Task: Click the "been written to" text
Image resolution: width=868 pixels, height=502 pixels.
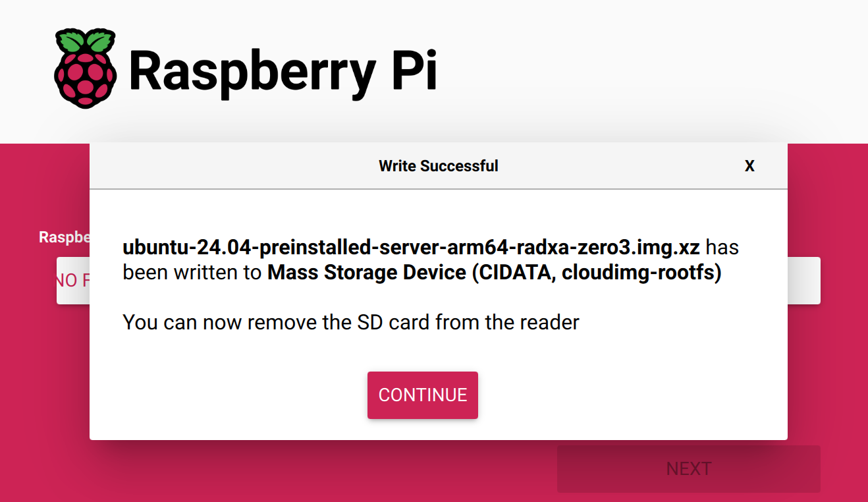Action: pos(192,272)
